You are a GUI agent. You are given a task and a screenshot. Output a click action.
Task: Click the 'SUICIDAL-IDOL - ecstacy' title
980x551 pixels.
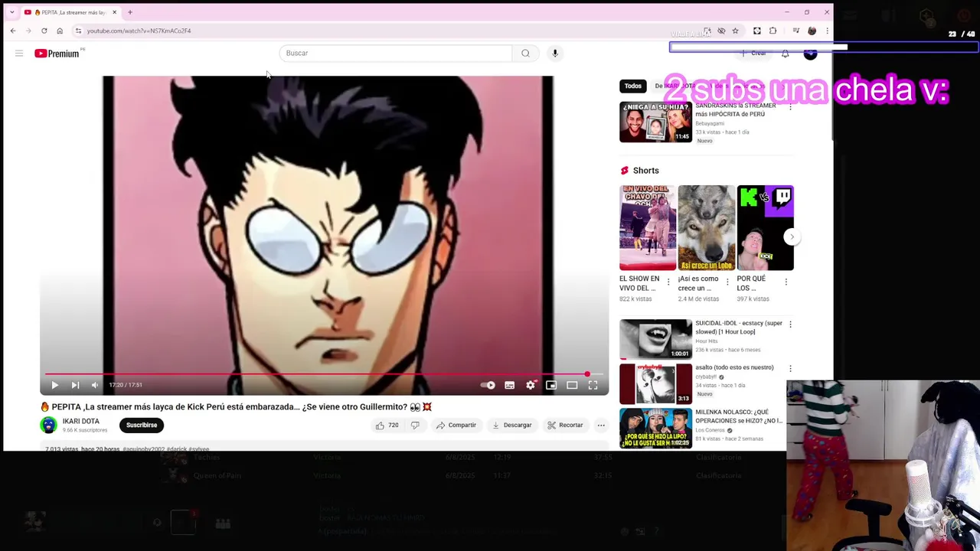(739, 328)
